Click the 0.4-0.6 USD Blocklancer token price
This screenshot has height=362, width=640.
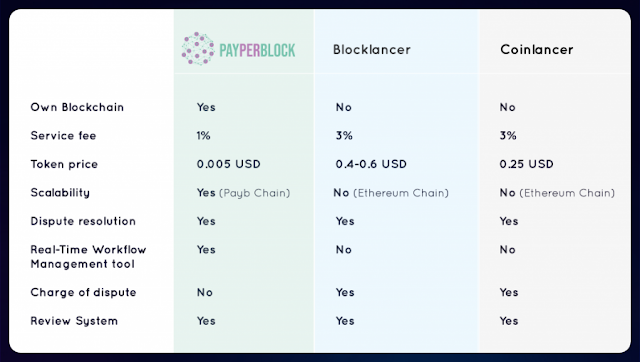371,164
